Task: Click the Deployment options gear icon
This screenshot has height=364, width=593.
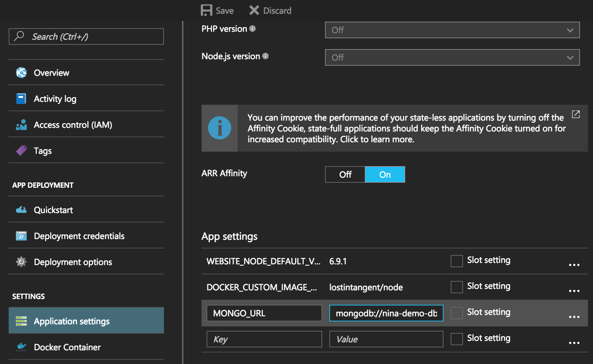Action: coord(21,262)
